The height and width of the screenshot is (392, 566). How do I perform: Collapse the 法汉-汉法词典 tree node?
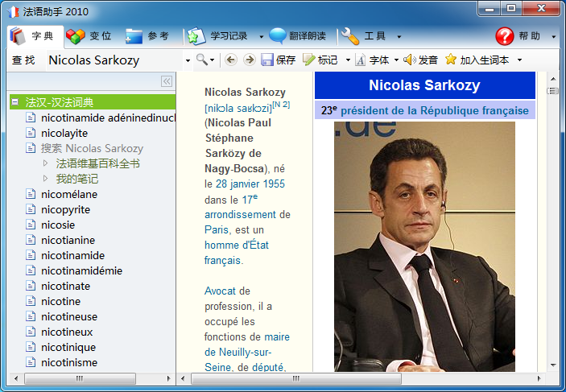click(14, 102)
